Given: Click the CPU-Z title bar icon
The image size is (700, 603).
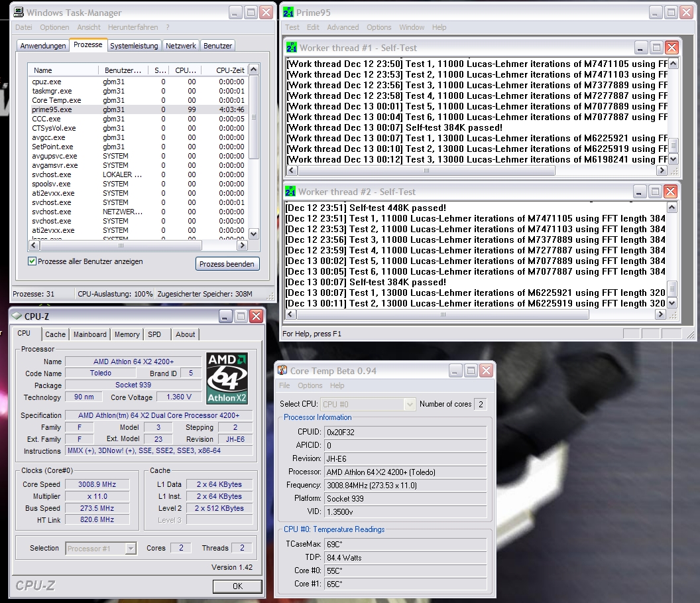Looking at the screenshot, I should tap(17, 316).
